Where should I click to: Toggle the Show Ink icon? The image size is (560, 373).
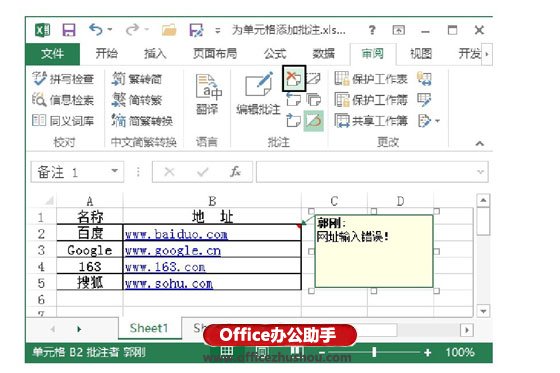click(314, 121)
